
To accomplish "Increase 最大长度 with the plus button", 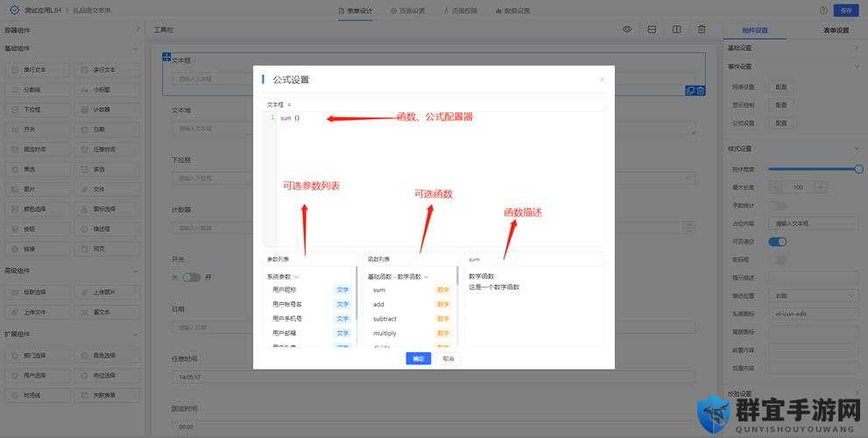I will (x=821, y=187).
